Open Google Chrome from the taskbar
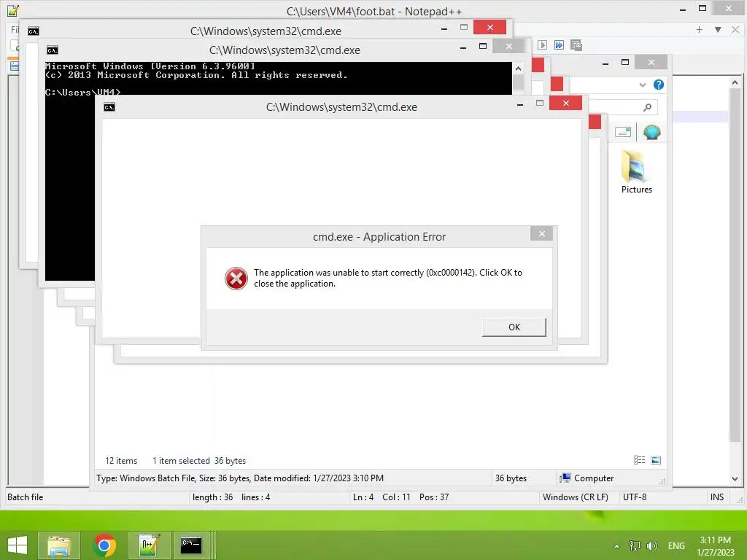The width and height of the screenshot is (747, 560). coord(104,545)
